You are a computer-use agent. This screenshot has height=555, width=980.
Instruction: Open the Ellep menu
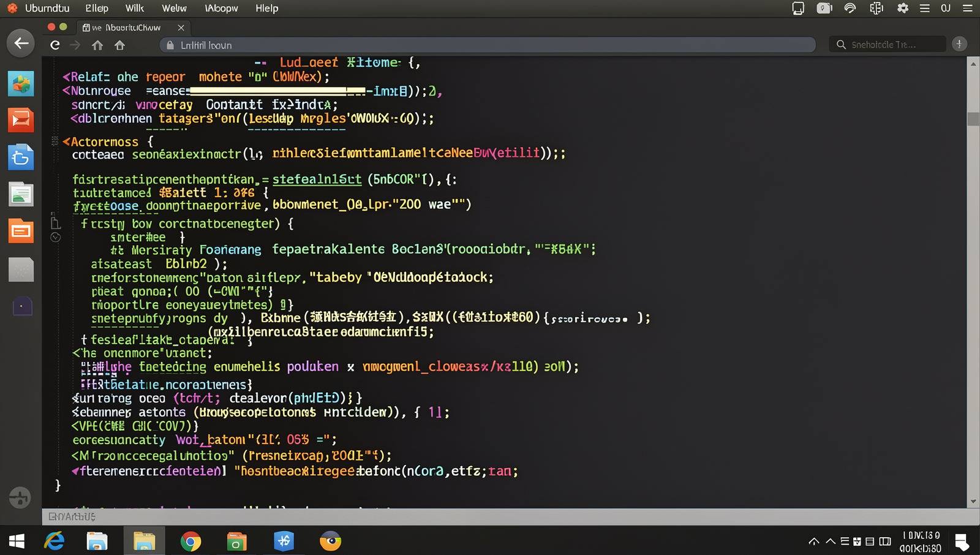pyautogui.click(x=97, y=8)
